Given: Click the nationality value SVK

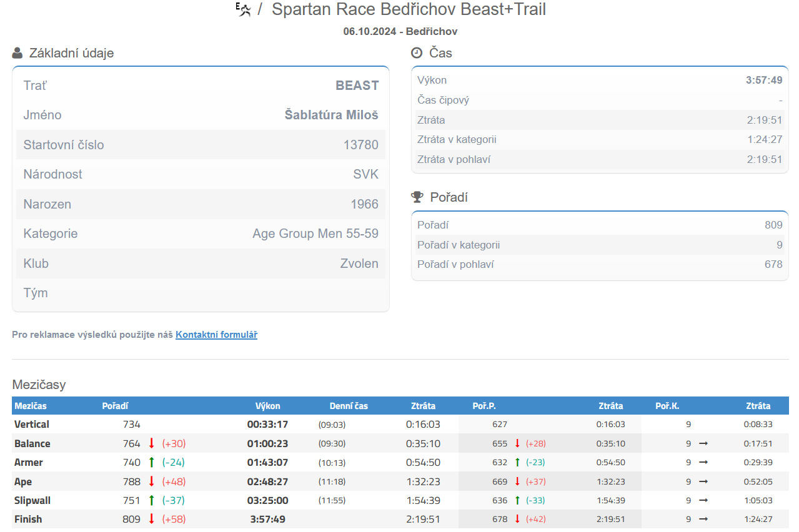Looking at the screenshot, I should 366,174.
